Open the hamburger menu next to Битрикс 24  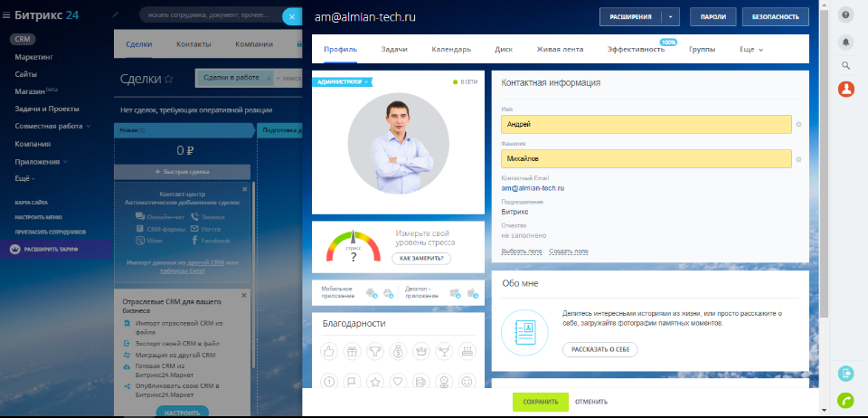[6, 15]
